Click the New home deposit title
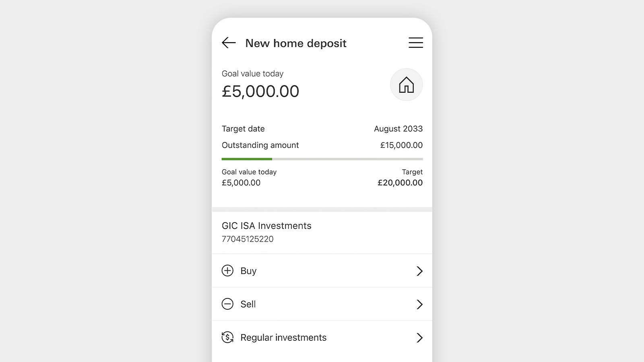The image size is (644, 362). coord(296,43)
